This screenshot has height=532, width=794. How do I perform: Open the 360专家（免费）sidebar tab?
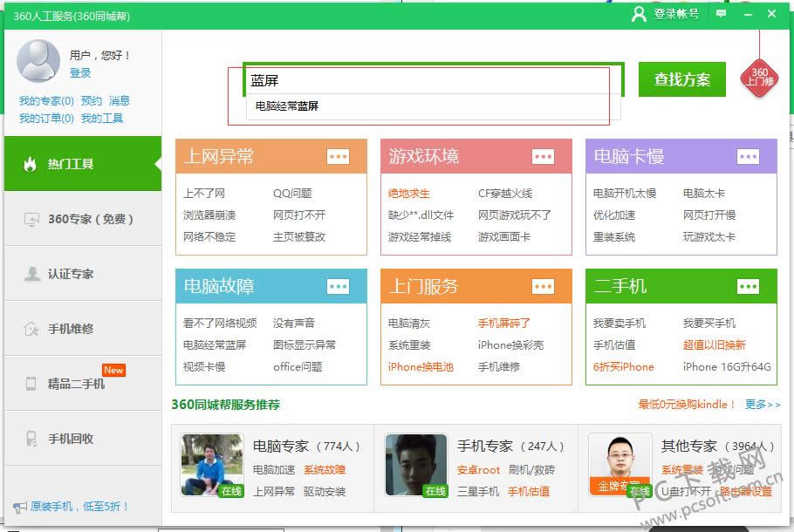(x=83, y=219)
